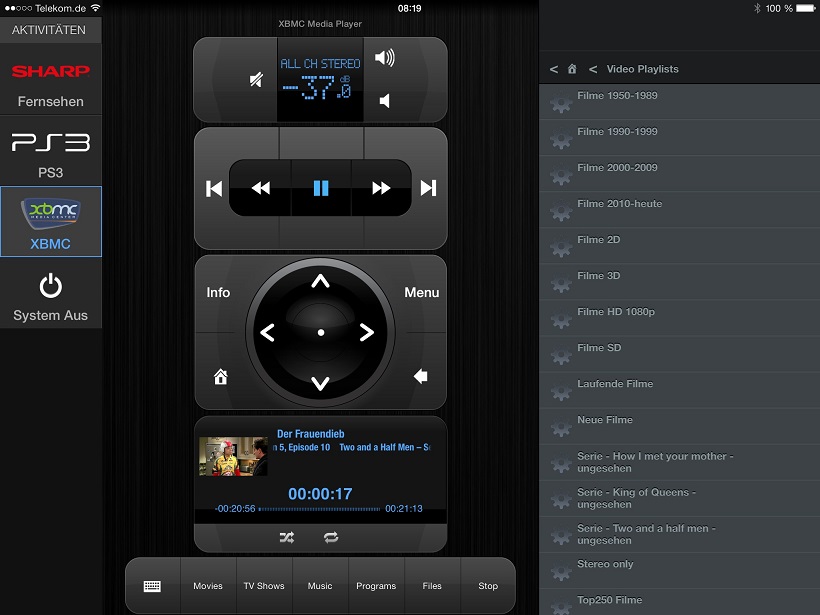The height and width of the screenshot is (615, 820).
Task: Open playlist Filme 2D
Action: [679, 246]
